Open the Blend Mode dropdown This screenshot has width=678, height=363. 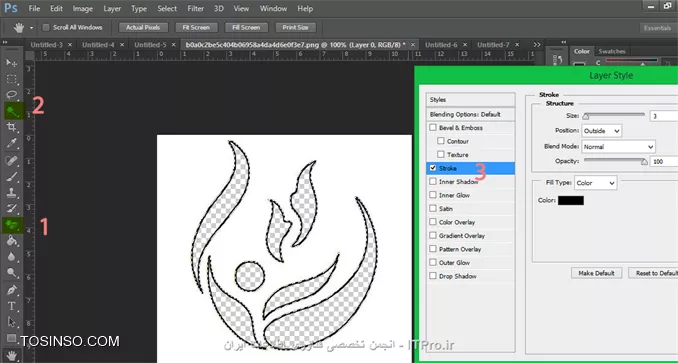(618, 147)
